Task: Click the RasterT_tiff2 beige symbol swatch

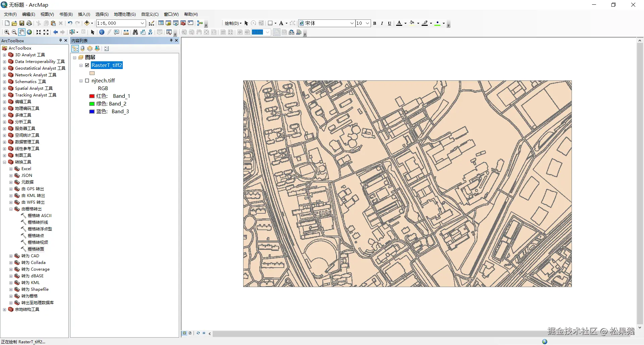Action: click(x=92, y=73)
